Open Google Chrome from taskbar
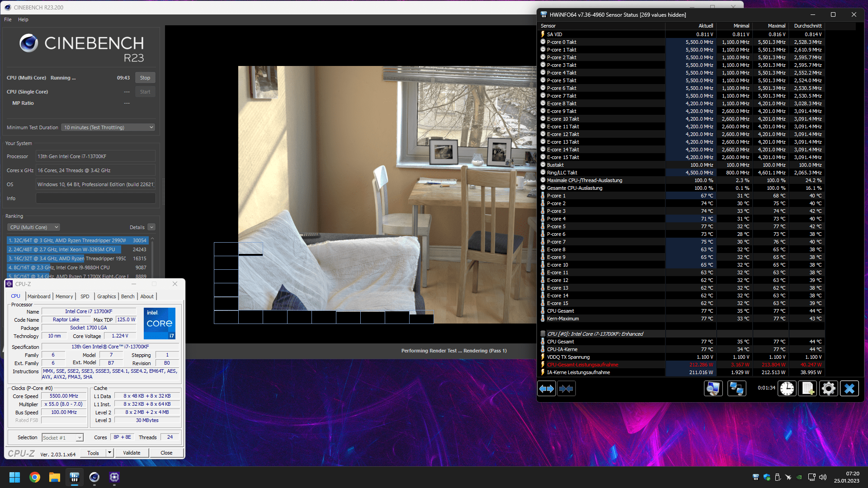 [34, 477]
